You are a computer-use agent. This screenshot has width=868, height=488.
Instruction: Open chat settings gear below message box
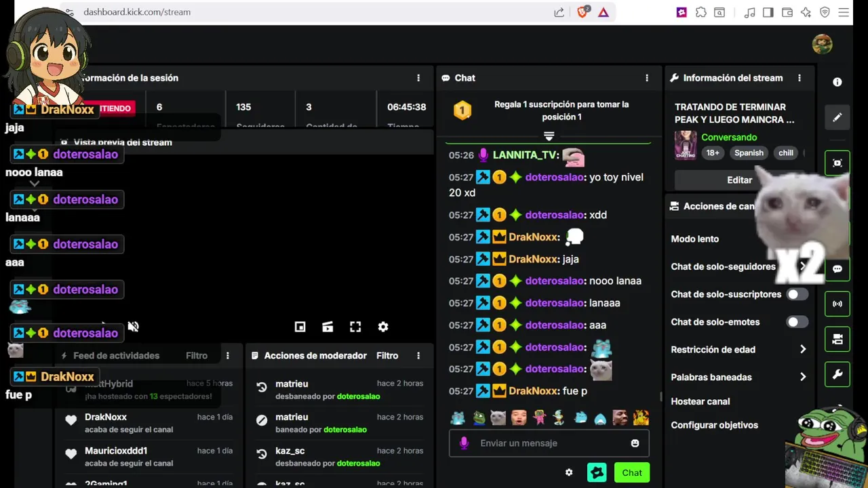(x=569, y=472)
